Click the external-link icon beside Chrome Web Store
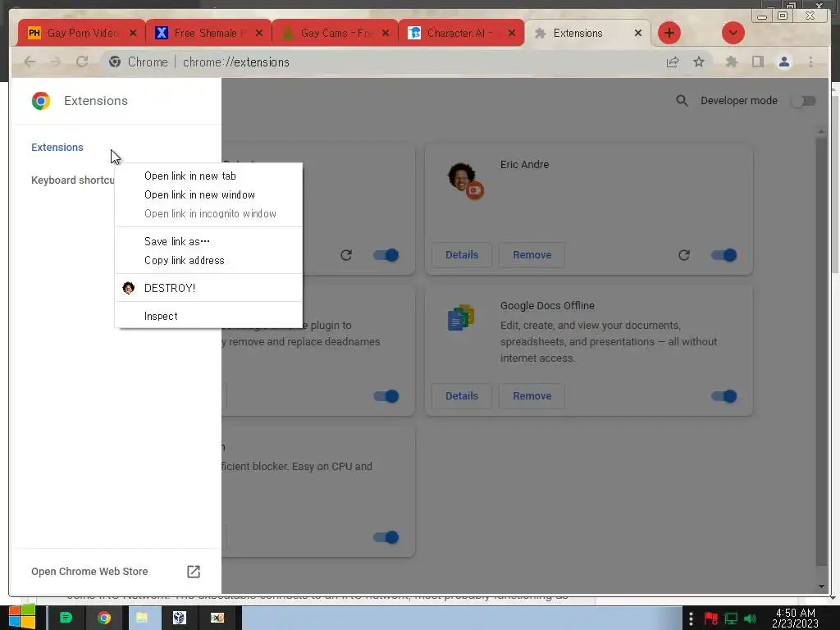Image resolution: width=840 pixels, height=630 pixels. click(194, 572)
